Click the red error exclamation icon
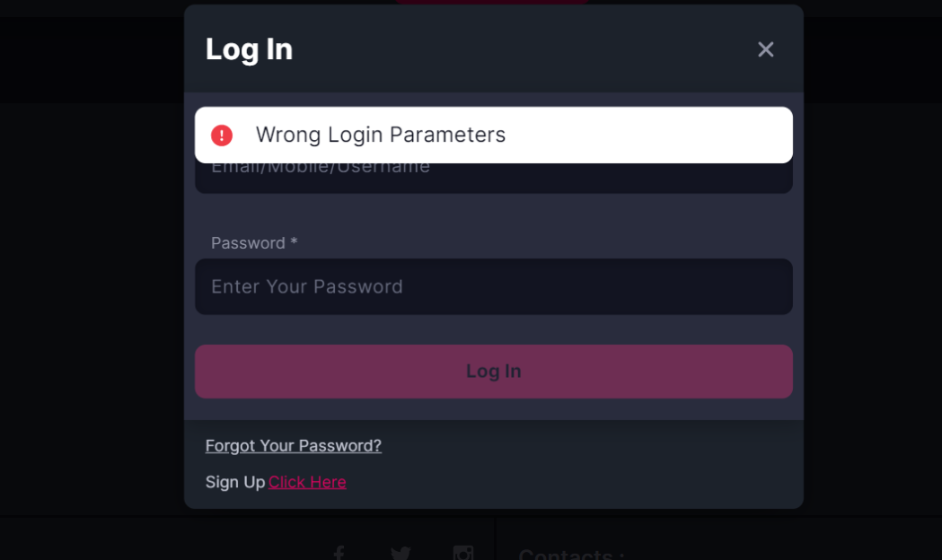942x560 pixels. tap(222, 135)
